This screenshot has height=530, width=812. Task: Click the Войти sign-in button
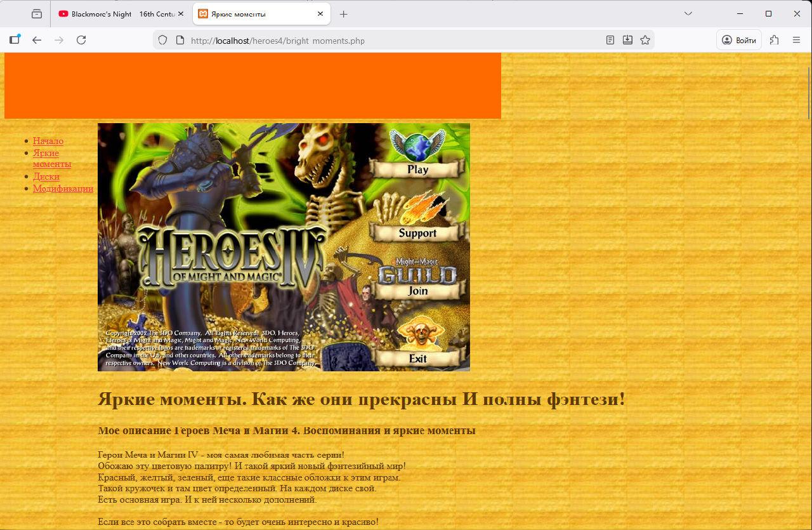(739, 40)
